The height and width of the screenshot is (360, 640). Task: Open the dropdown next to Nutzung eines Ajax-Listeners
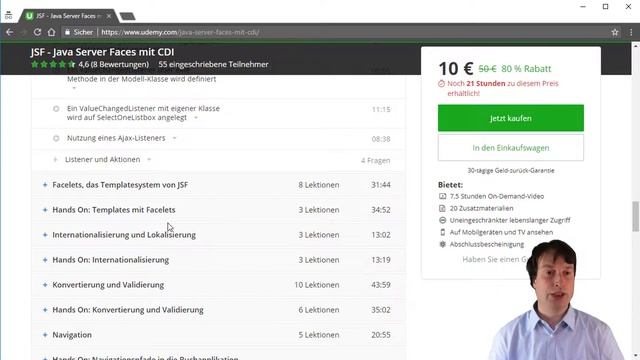point(174,138)
